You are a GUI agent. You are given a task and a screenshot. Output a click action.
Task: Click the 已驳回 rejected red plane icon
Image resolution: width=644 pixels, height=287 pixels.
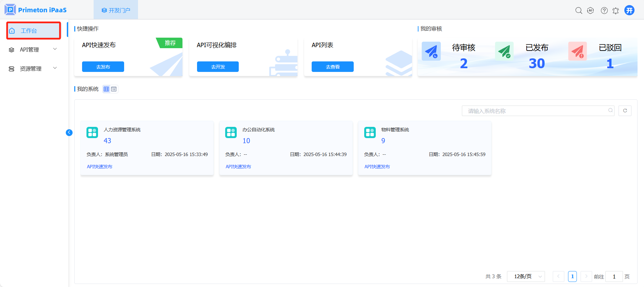(577, 51)
